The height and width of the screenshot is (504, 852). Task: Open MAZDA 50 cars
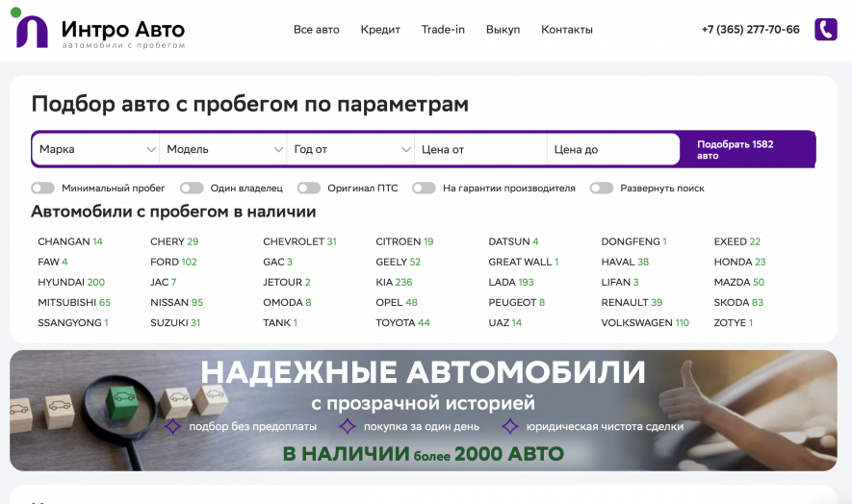coord(739,283)
